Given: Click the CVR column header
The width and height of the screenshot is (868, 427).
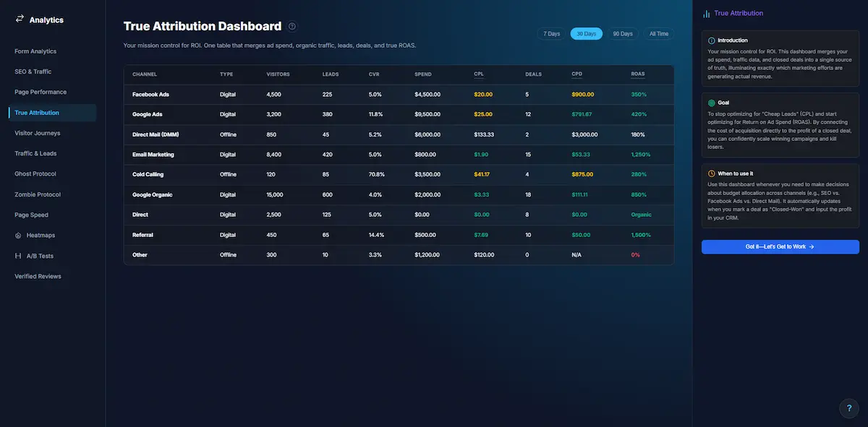Looking at the screenshot, I should 374,74.
